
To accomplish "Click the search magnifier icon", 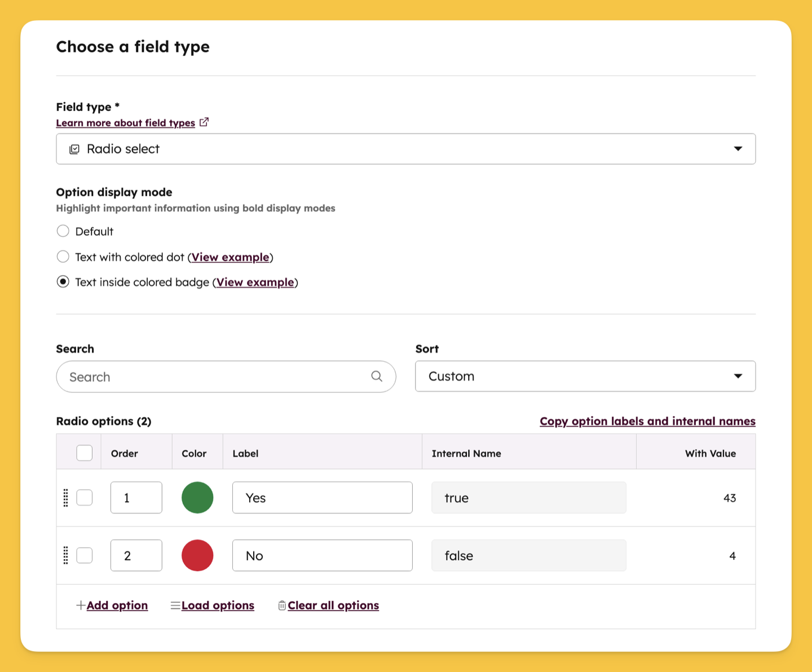I will [377, 376].
